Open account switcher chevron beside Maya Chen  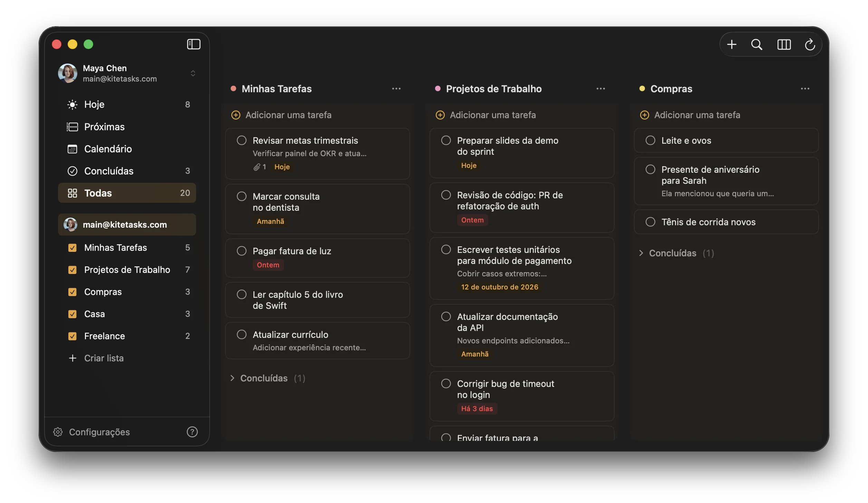[x=193, y=73]
